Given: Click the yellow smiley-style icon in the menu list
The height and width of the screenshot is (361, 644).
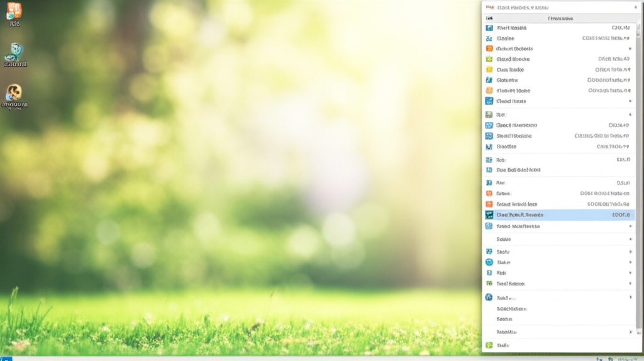Looking at the screenshot, I should coord(489,70).
